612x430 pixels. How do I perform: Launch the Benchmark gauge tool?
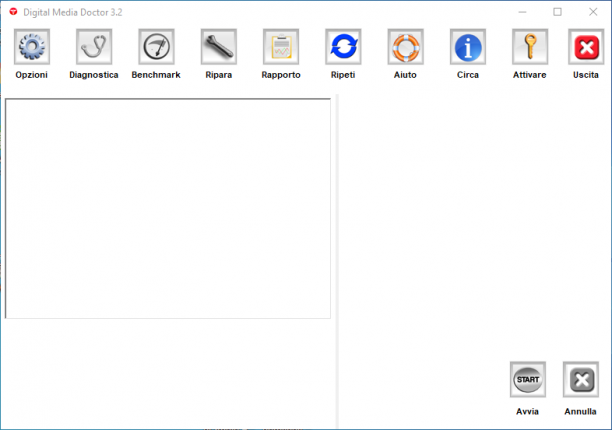coord(156,46)
